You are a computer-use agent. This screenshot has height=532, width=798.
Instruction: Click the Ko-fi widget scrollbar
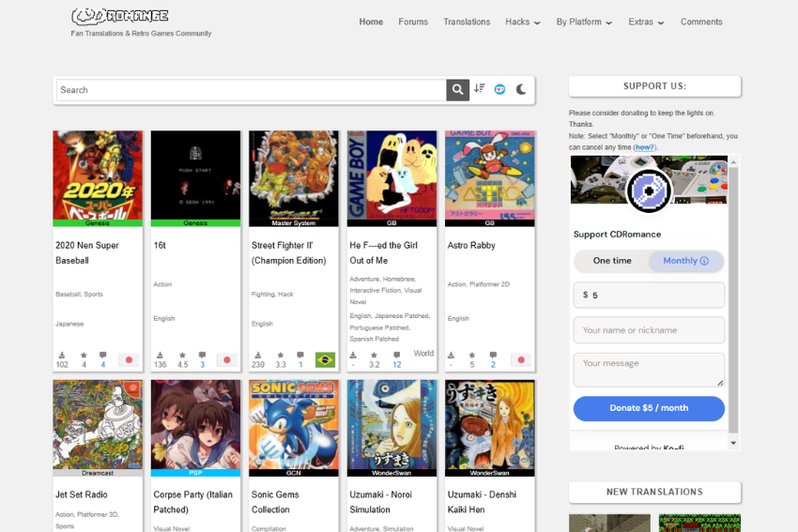(733, 300)
